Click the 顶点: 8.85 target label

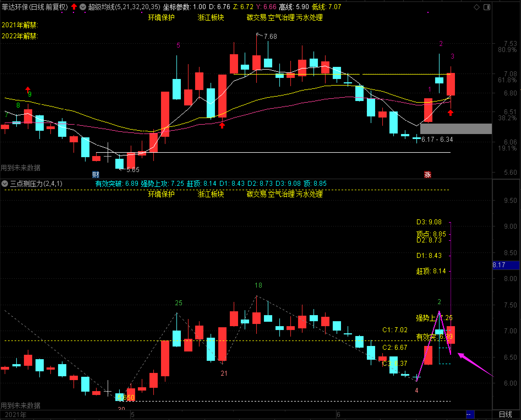(x=431, y=234)
